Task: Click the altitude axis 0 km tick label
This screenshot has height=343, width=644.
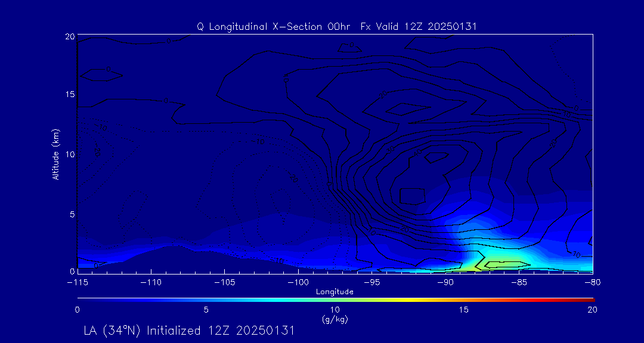Action: (x=72, y=271)
